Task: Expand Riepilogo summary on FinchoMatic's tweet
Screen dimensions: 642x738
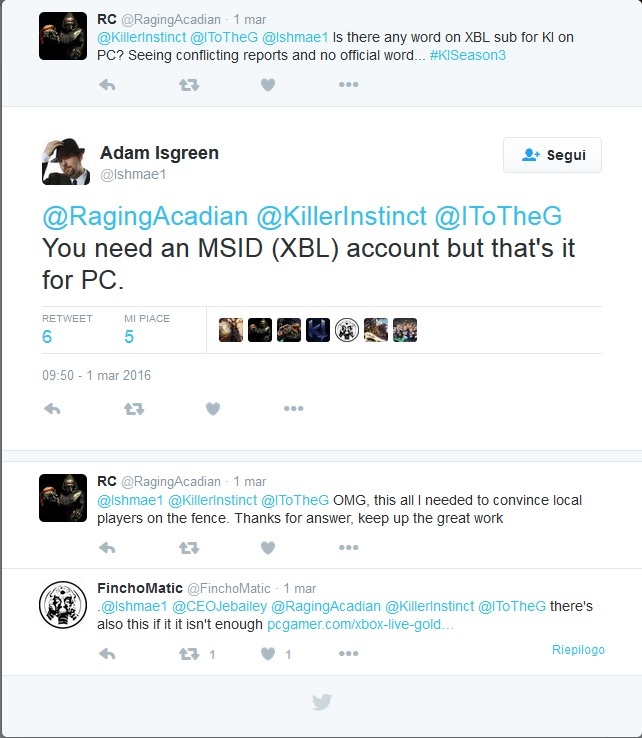Action: click(578, 650)
